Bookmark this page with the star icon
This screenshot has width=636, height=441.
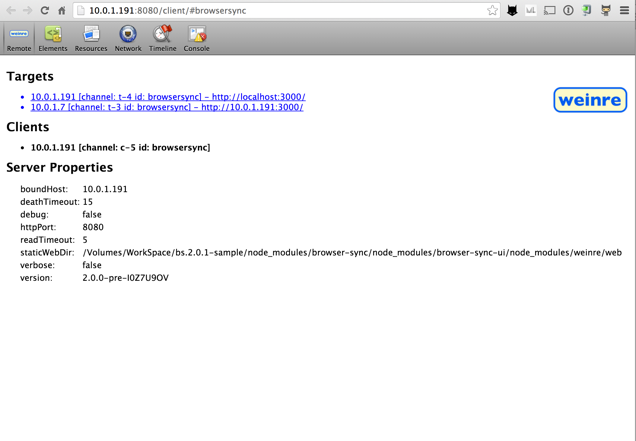coord(492,10)
